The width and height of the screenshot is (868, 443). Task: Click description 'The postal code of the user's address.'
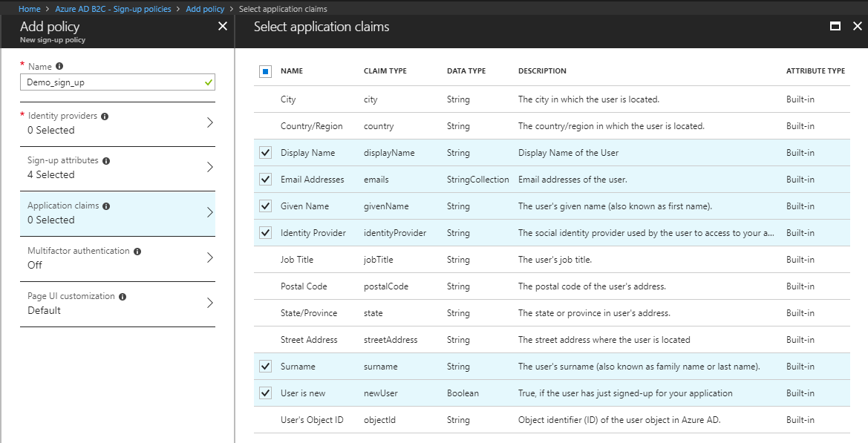[x=593, y=286]
